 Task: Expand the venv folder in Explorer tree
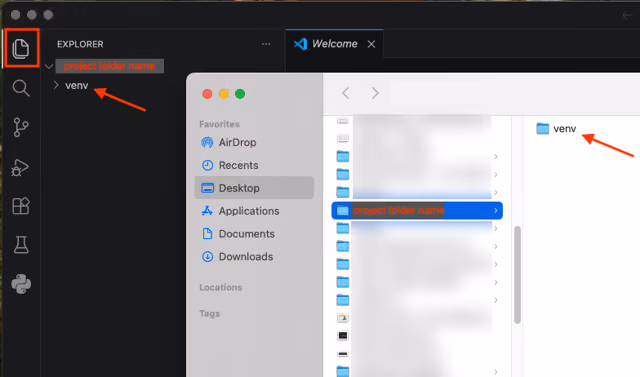click(x=56, y=85)
